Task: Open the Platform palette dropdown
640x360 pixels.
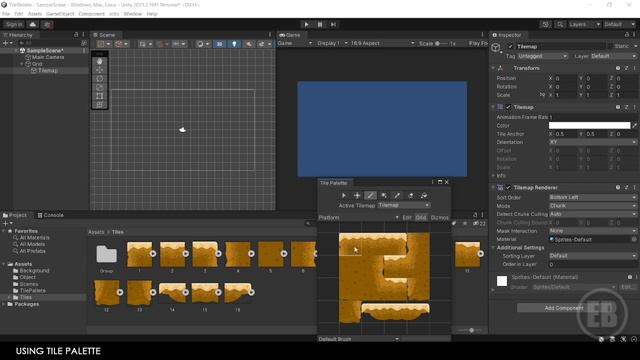Action: pos(358,218)
